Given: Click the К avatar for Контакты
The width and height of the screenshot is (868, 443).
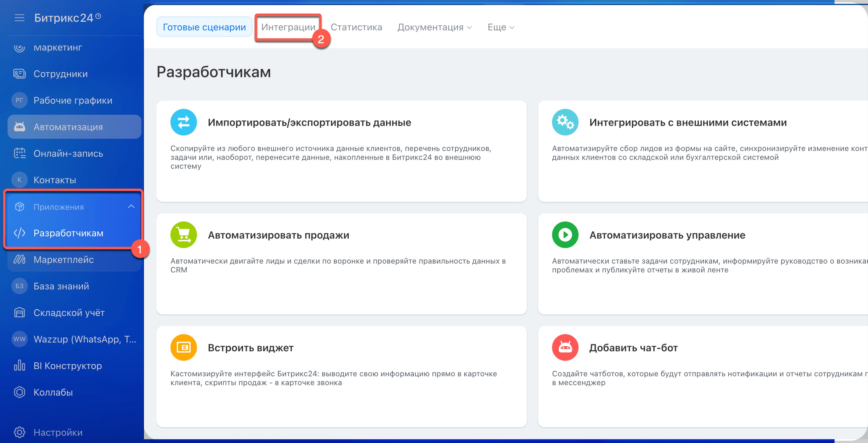Looking at the screenshot, I should click(x=20, y=180).
